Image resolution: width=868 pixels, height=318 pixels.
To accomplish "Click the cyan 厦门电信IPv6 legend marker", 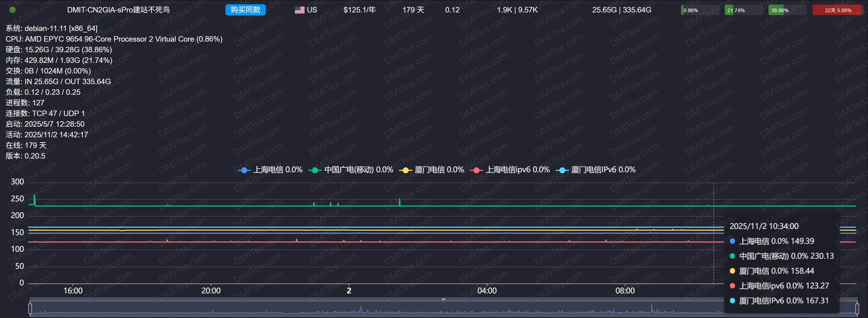I will point(562,170).
